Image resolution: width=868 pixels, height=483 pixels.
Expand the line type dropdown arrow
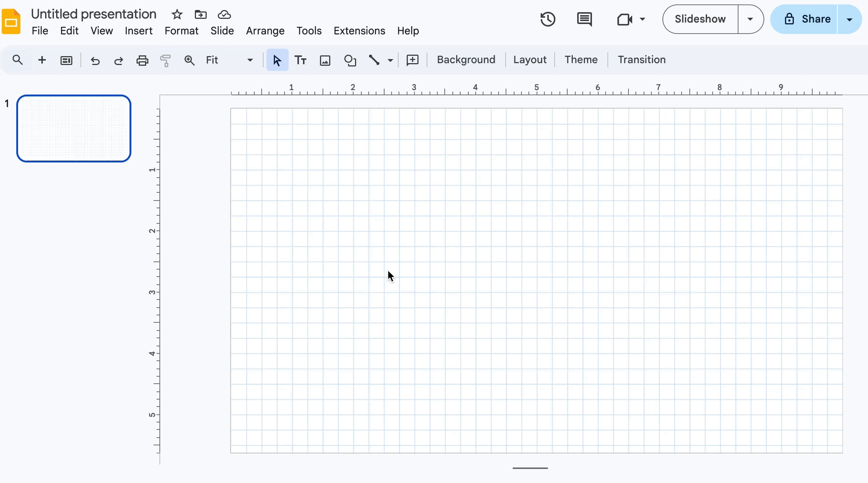(x=390, y=60)
